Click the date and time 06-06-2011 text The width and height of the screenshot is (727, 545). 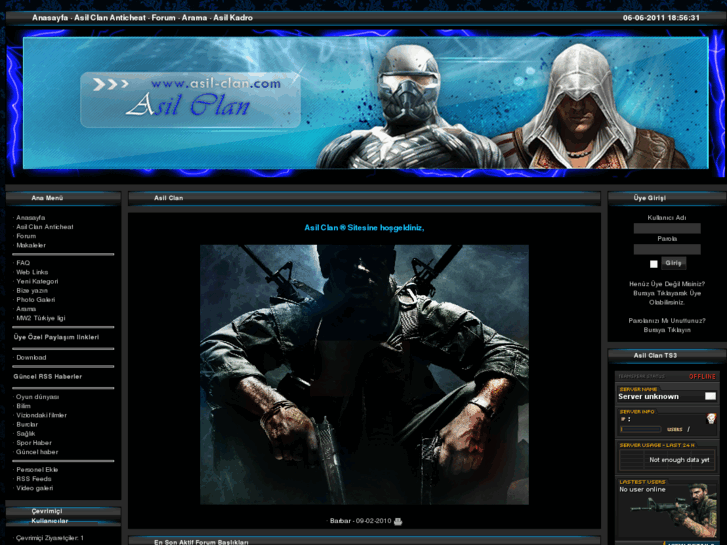(661, 18)
